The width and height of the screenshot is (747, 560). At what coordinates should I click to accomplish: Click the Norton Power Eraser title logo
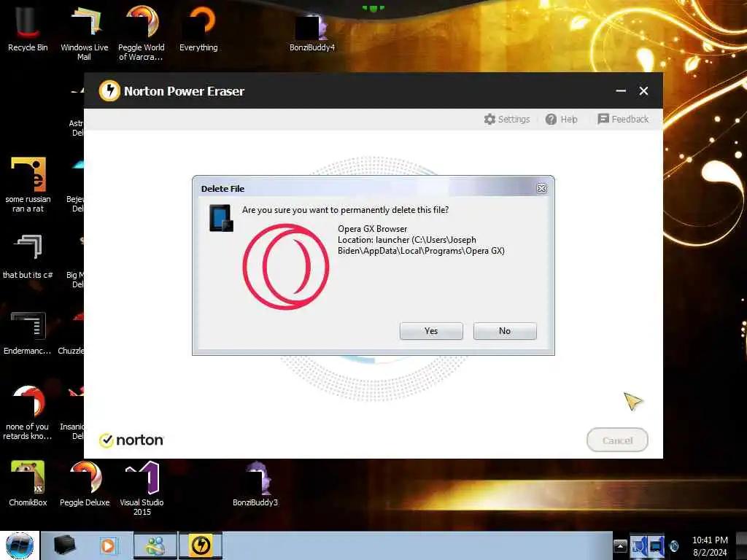pos(109,90)
